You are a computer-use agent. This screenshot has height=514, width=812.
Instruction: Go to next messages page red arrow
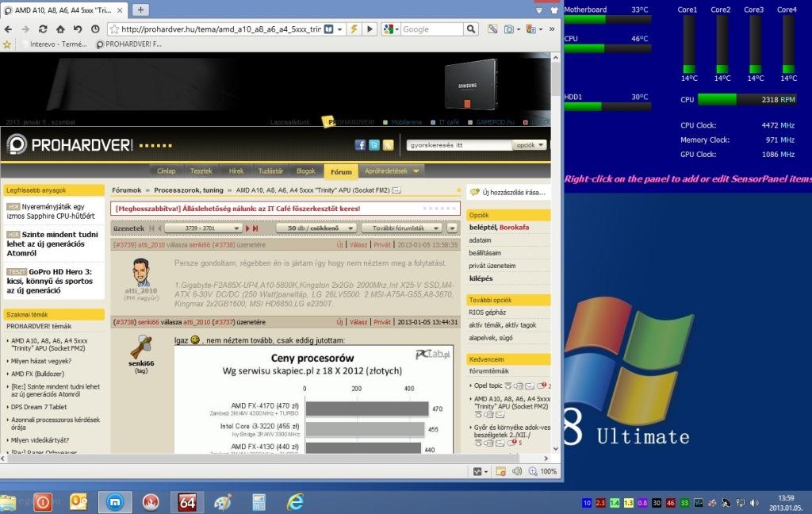coord(247,228)
